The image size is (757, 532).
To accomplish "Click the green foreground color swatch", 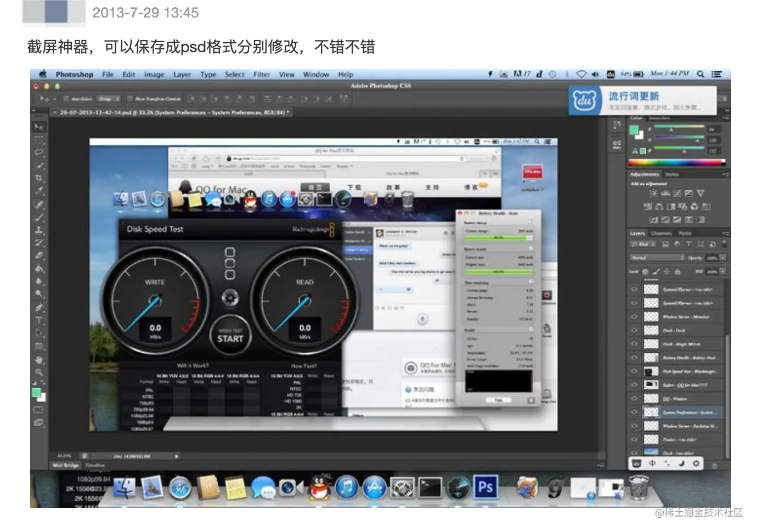I will [x=36, y=393].
